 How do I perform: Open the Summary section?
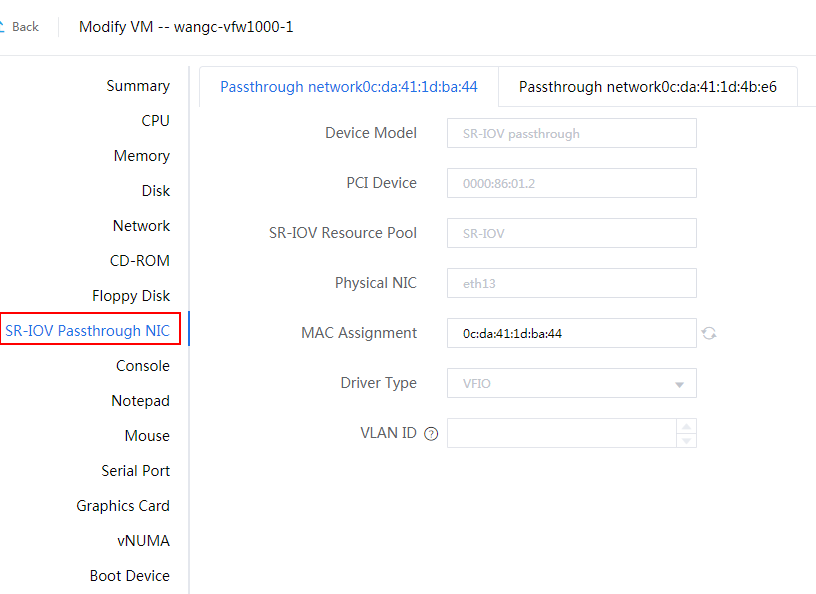pyautogui.click(x=138, y=86)
